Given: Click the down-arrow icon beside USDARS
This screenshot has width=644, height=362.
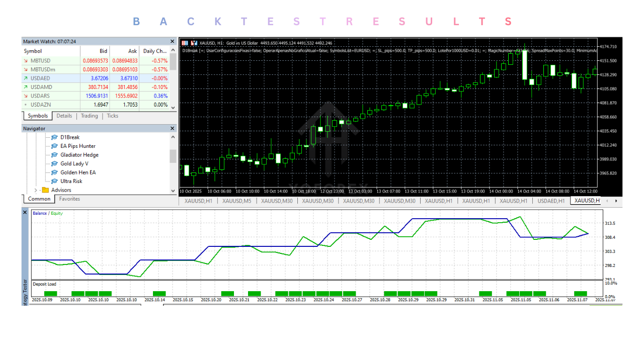Looking at the screenshot, I should (26, 96).
